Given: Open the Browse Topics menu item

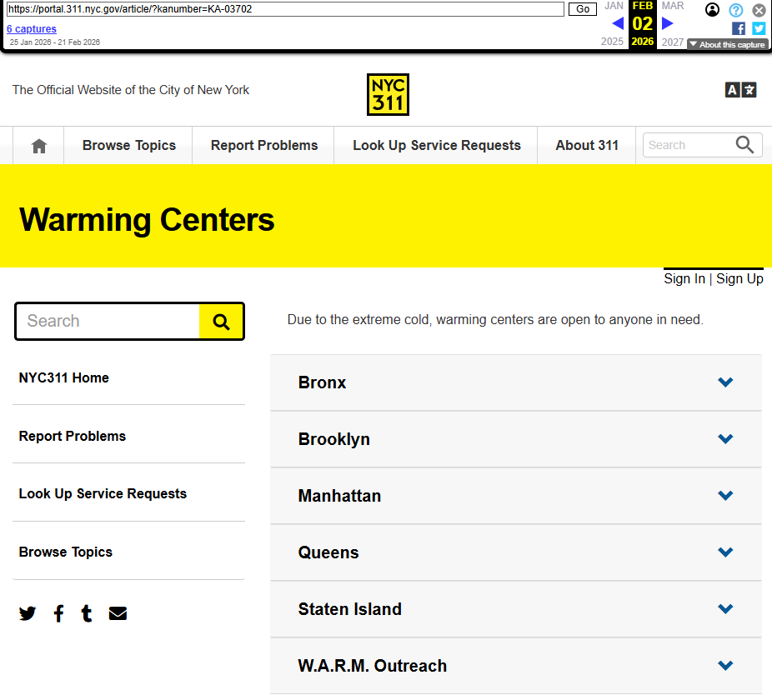Looking at the screenshot, I should [x=129, y=146].
